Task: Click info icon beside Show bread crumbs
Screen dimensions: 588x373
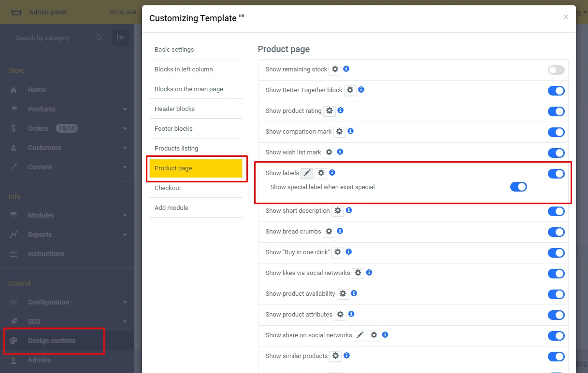Action: tap(340, 231)
